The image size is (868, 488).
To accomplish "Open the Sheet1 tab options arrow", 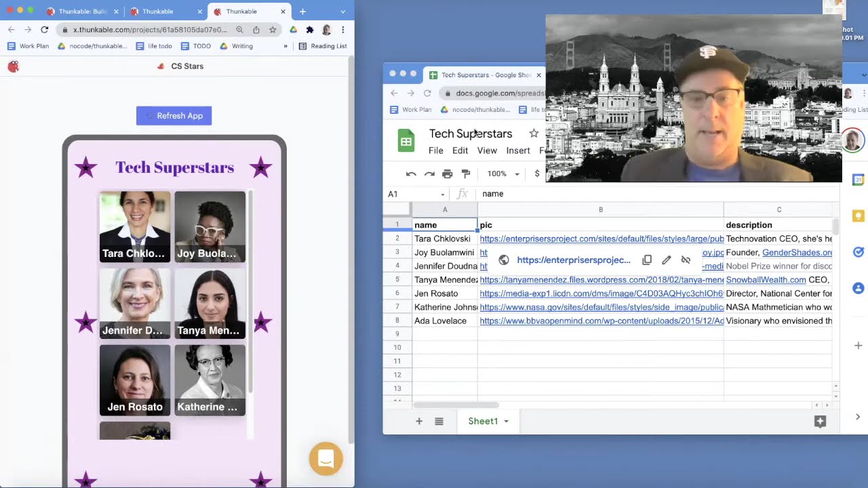I will point(506,422).
